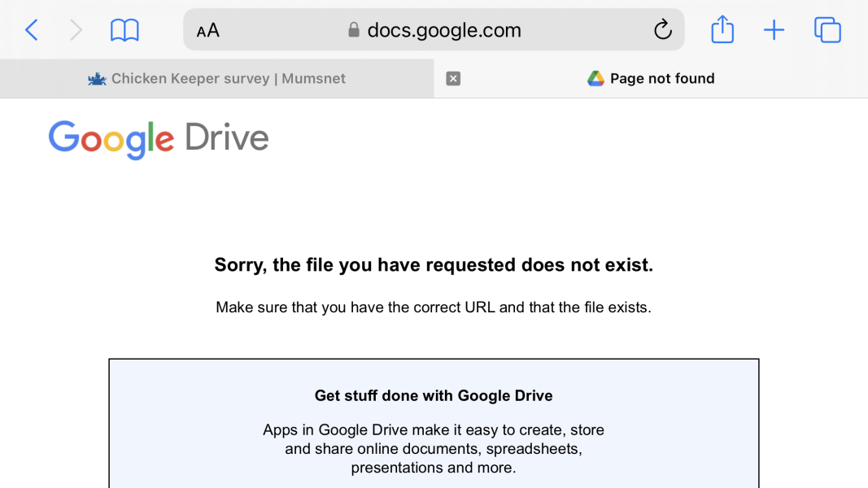868x488 pixels.
Task: Add a new tab with plus icon
Action: pos(774,31)
